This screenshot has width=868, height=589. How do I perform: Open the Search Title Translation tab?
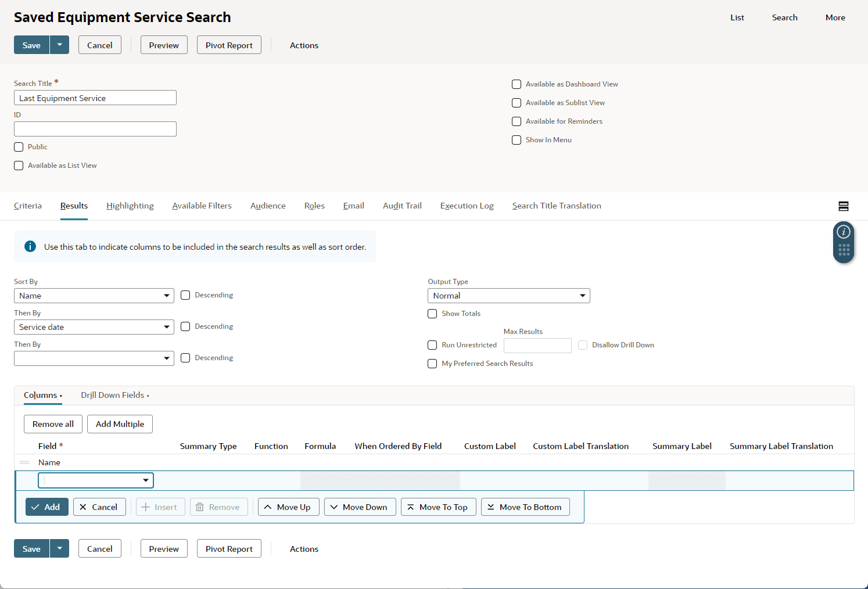[x=557, y=206]
